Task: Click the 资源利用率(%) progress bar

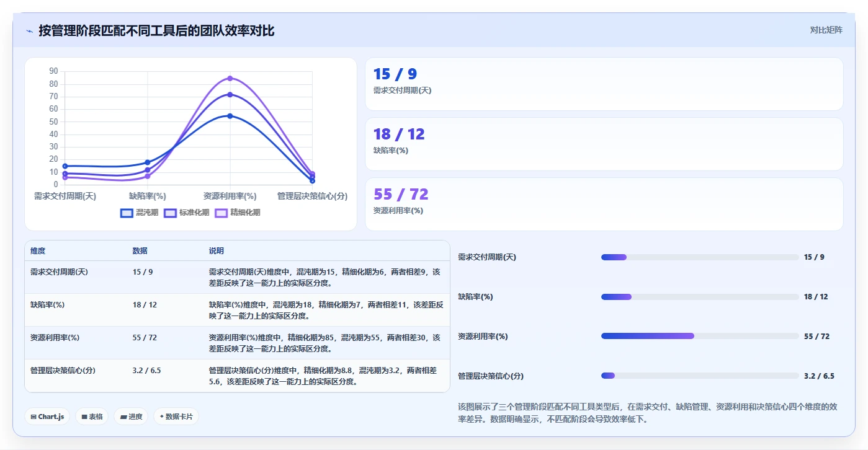Action: click(x=700, y=337)
